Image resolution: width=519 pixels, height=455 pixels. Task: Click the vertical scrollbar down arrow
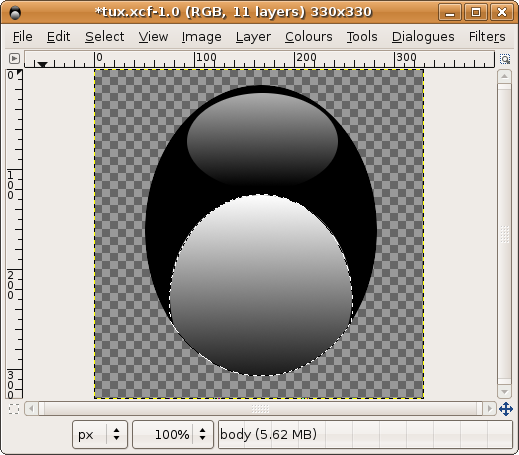(x=504, y=392)
